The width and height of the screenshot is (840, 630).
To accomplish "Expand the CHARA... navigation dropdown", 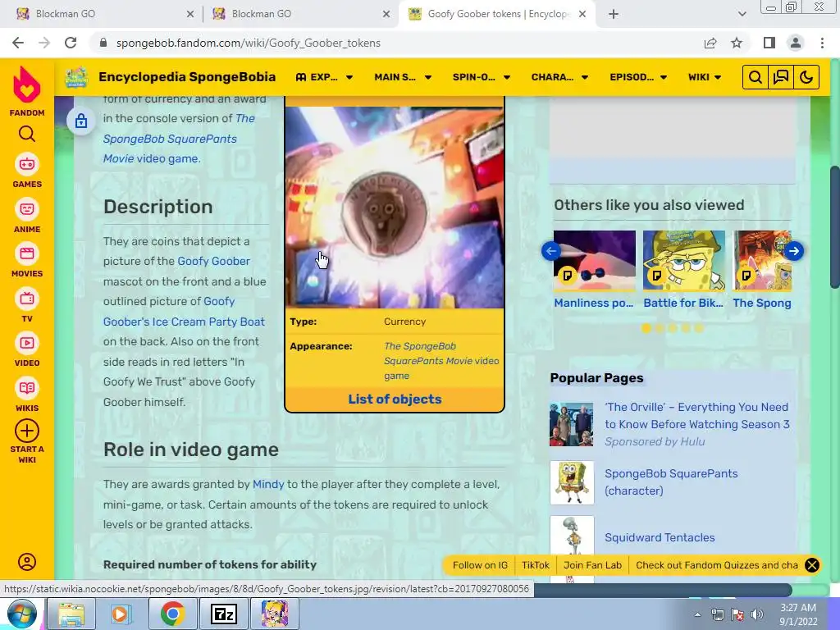I will (559, 77).
